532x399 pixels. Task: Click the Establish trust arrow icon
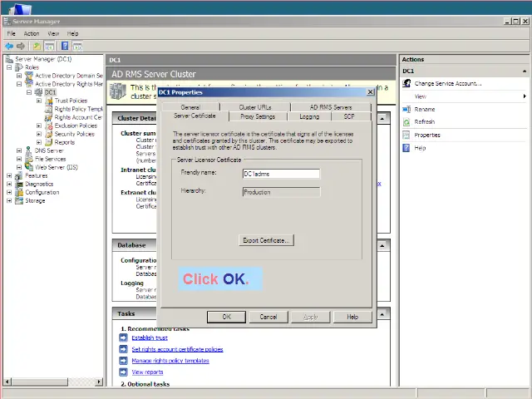coord(124,337)
